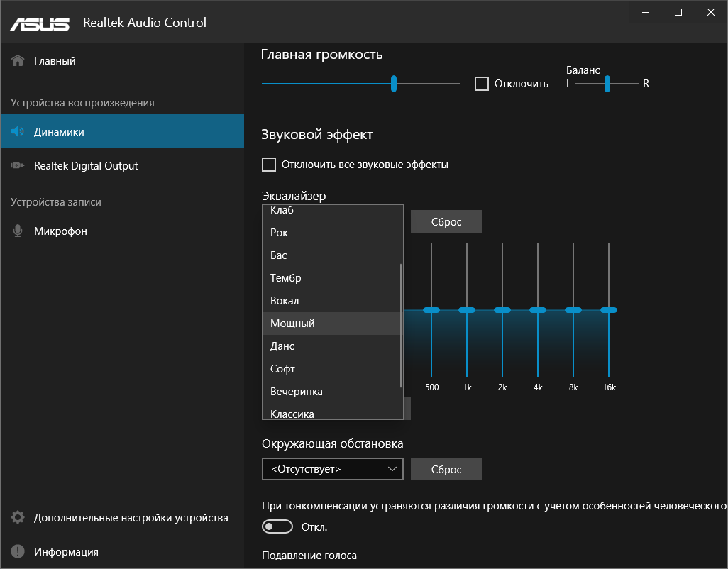Choose Мощный preset from equalizer list
728x569 pixels.
[x=292, y=324]
